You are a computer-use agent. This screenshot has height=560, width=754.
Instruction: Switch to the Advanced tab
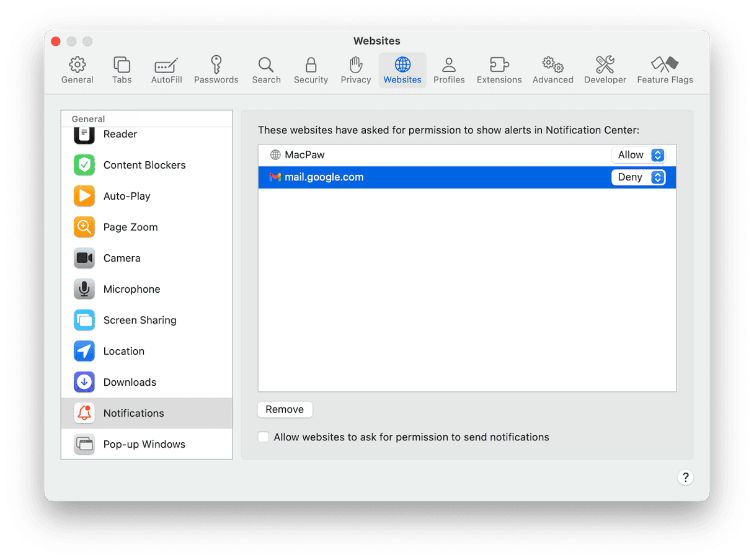point(552,70)
